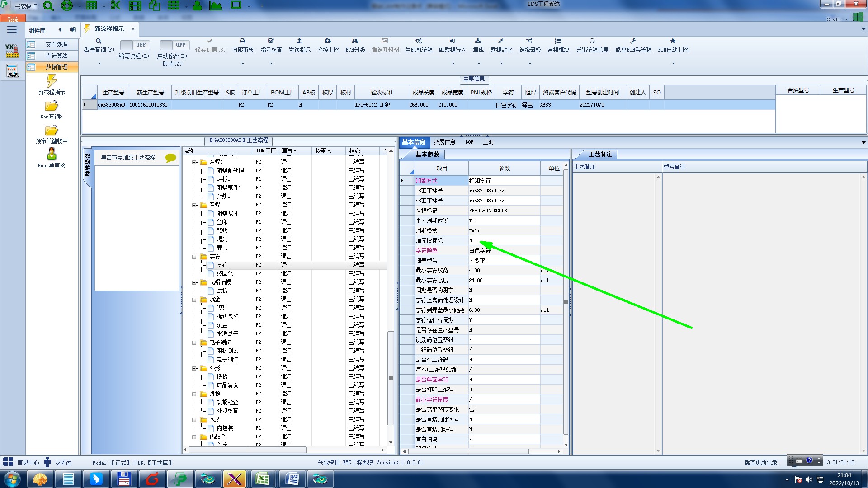The width and height of the screenshot is (868, 488).
Task: Click the process tree horizontal scrollbar
Action: [247, 450]
